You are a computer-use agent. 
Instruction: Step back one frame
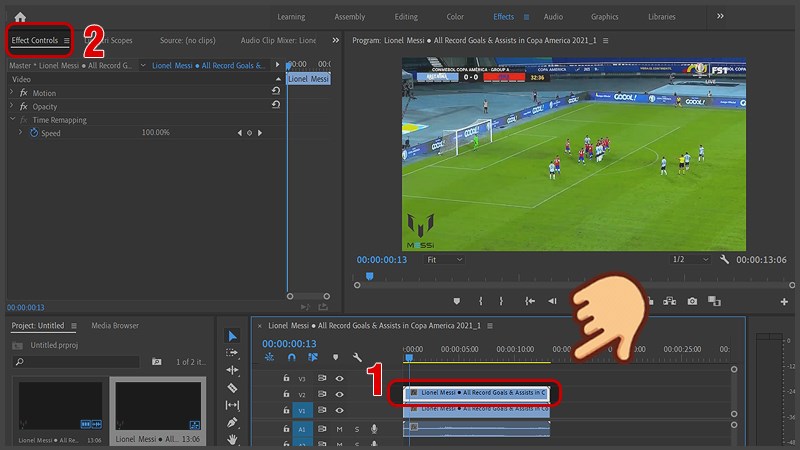(x=552, y=301)
